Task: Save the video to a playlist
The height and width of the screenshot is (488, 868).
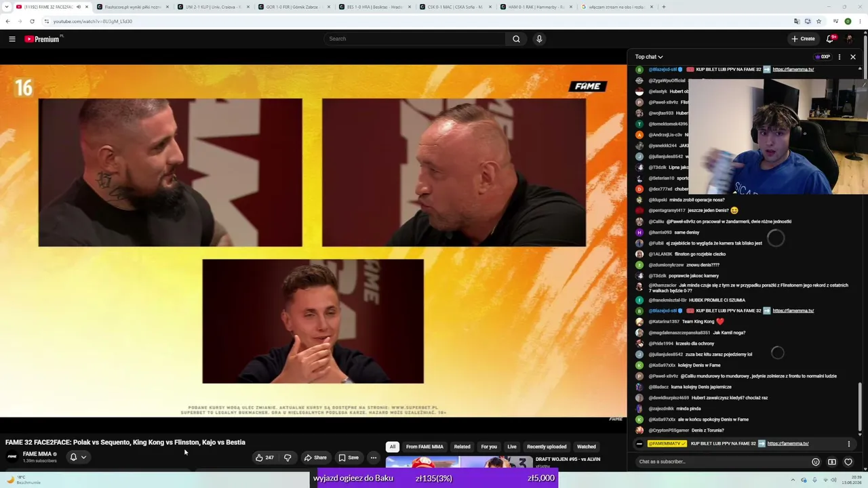Action: click(x=349, y=457)
